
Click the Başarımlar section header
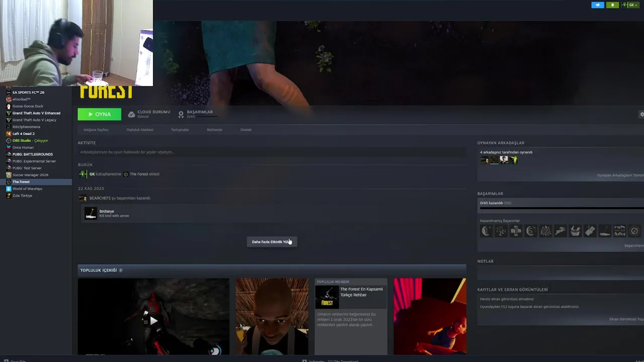click(490, 194)
